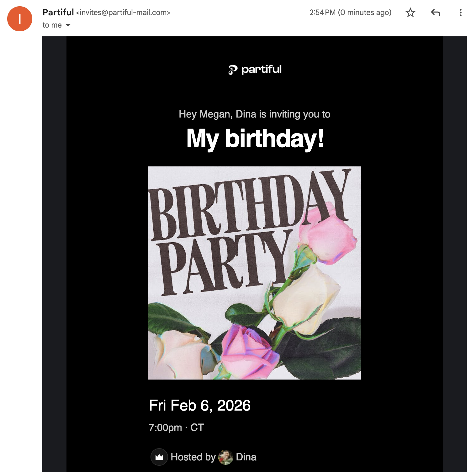Open the three-dot more options menu
Viewport: 476px width, 472px height.
click(x=460, y=13)
